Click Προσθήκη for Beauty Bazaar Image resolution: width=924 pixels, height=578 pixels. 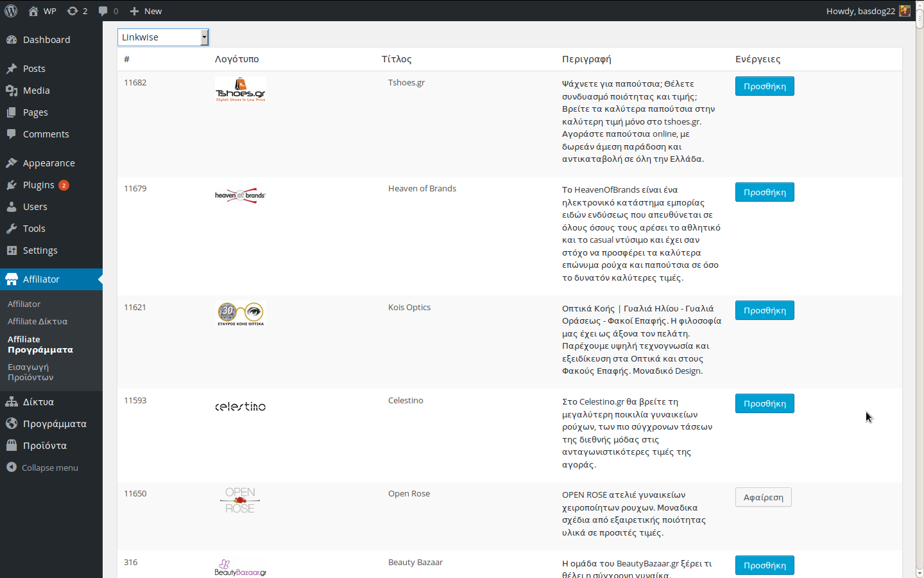(x=765, y=565)
